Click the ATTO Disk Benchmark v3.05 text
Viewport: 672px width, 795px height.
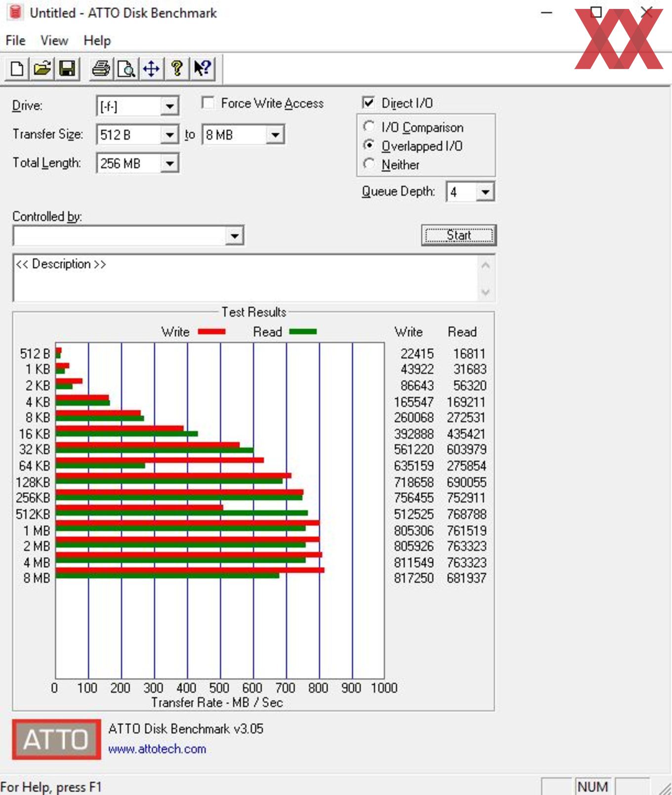click(x=186, y=729)
